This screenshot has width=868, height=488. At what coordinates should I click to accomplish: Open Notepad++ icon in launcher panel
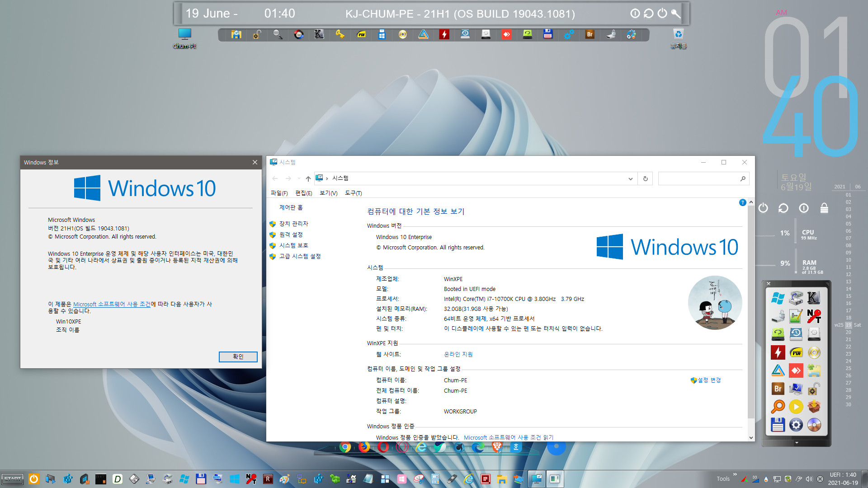coord(796,316)
